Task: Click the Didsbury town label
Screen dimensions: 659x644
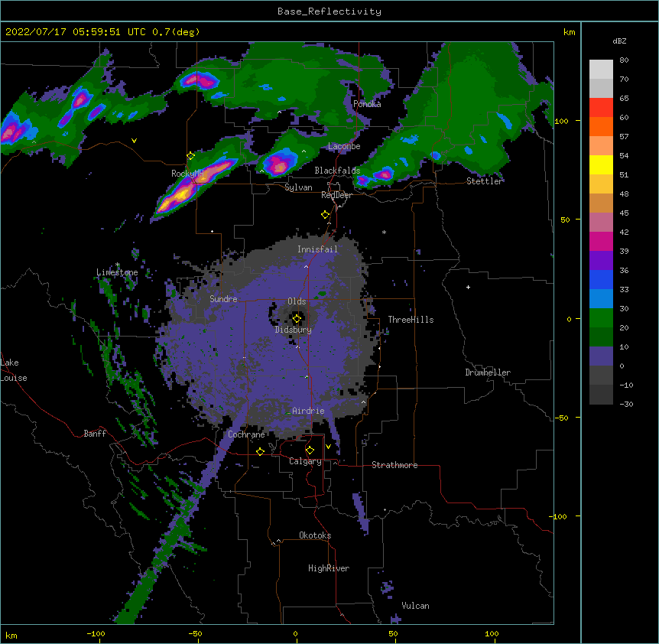Action: tap(293, 330)
